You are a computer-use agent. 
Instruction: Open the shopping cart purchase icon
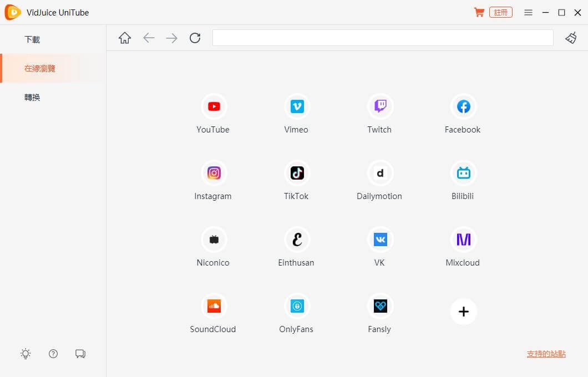pyautogui.click(x=479, y=12)
